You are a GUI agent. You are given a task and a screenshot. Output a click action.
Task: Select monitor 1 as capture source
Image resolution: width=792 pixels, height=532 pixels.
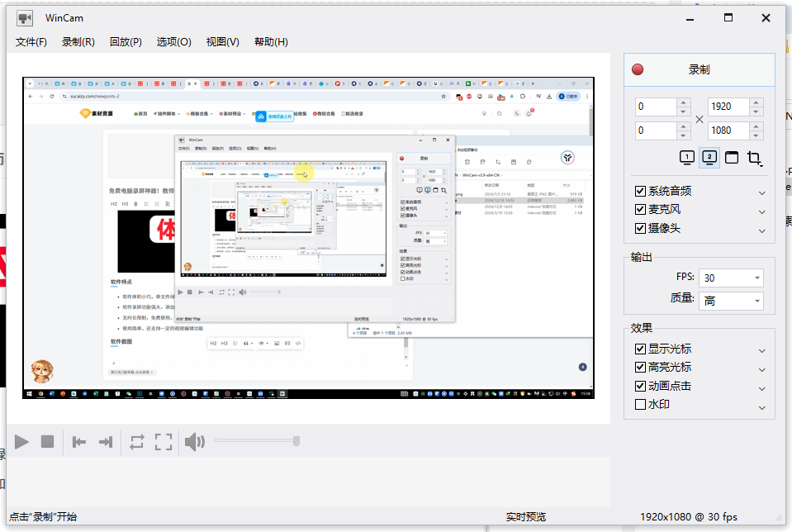pyautogui.click(x=685, y=156)
